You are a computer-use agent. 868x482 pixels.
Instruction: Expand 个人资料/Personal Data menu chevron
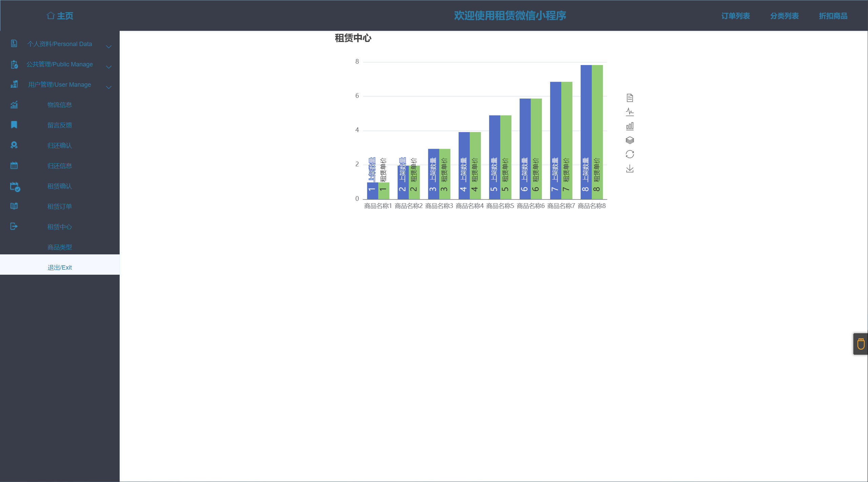pos(108,46)
